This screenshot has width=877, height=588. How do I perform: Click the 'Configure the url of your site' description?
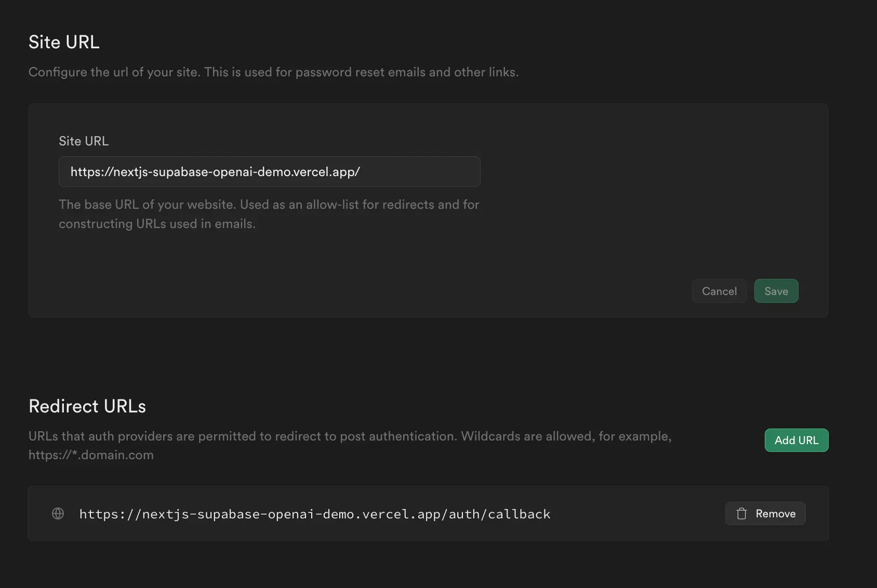273,72
